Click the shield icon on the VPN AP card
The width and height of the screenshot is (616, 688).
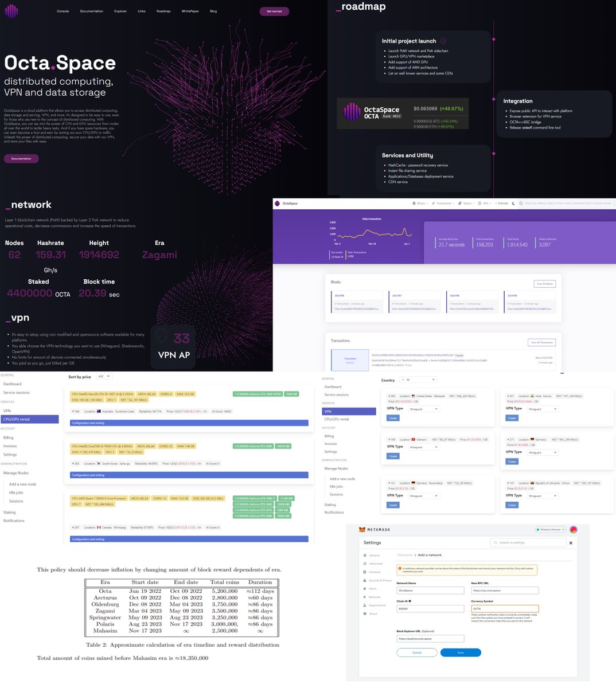pos(162,335)
